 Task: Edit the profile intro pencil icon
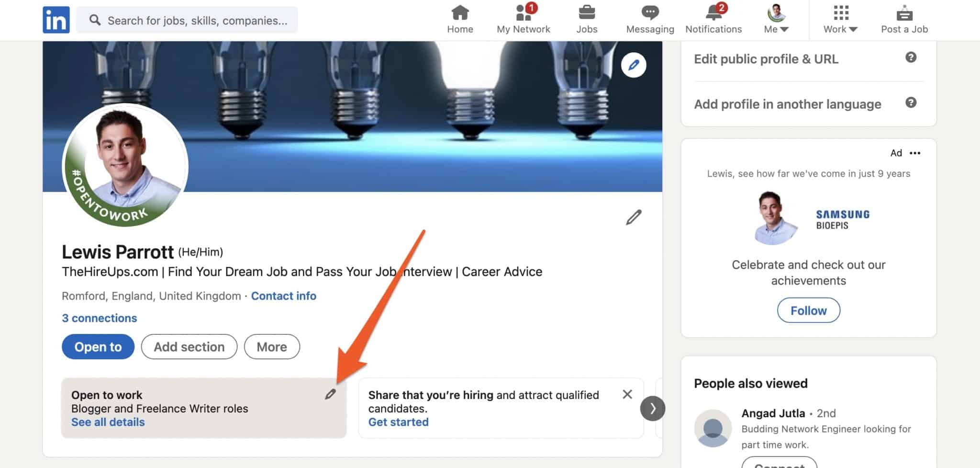[634, 217]
